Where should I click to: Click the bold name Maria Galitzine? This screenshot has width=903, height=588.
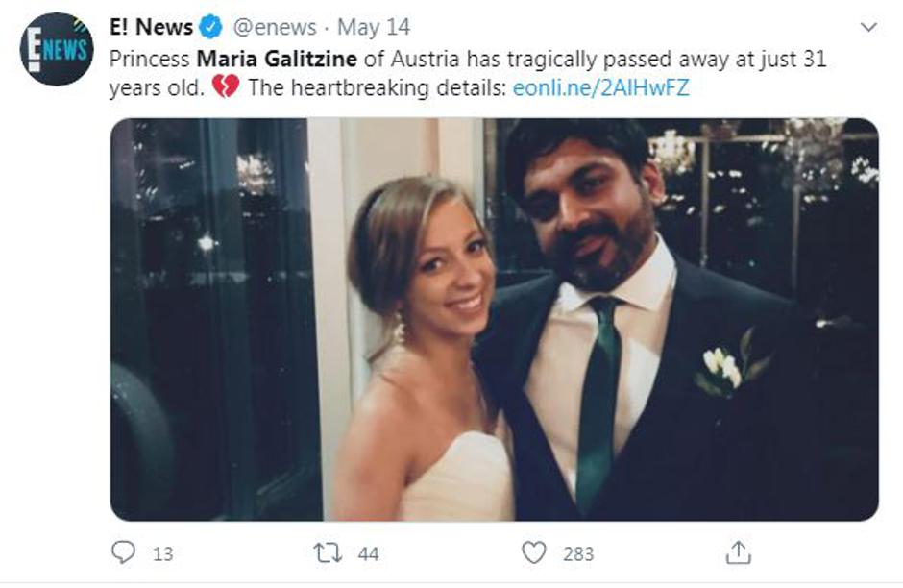click(x=277, y=60)
